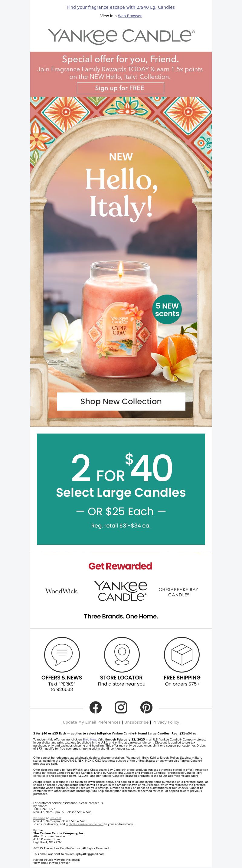
Task: Click Update My Email Preferences link
Action: [91, 722]
